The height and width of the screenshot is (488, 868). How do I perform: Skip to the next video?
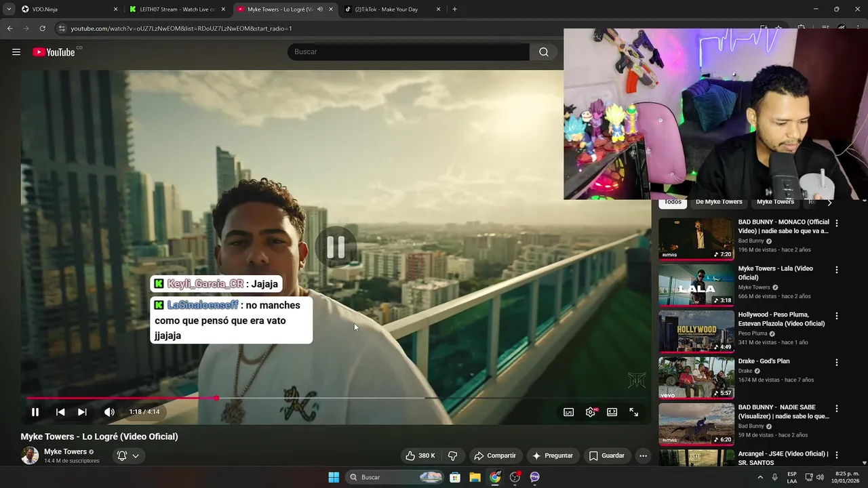(82, 412)
